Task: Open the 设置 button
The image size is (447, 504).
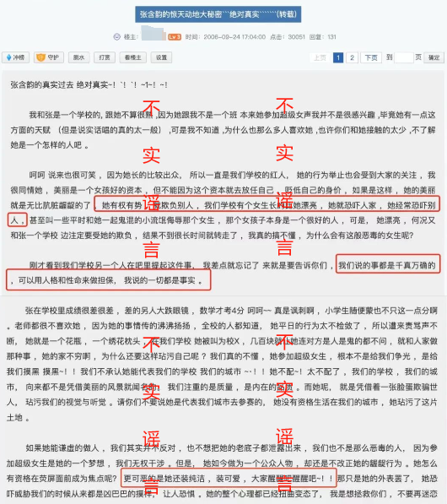Action: [161, 57]
